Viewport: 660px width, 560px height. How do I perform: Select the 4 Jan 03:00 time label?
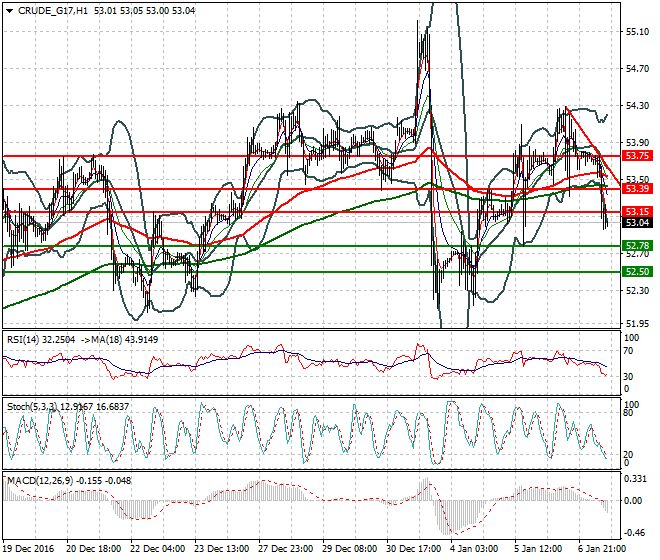click(474, 549)
